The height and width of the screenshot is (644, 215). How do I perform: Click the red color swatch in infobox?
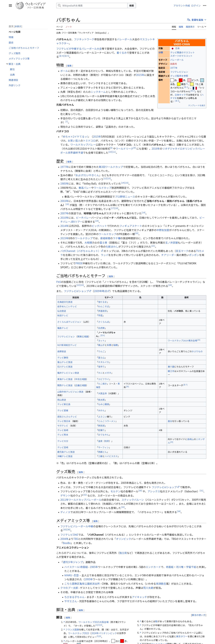181,80
